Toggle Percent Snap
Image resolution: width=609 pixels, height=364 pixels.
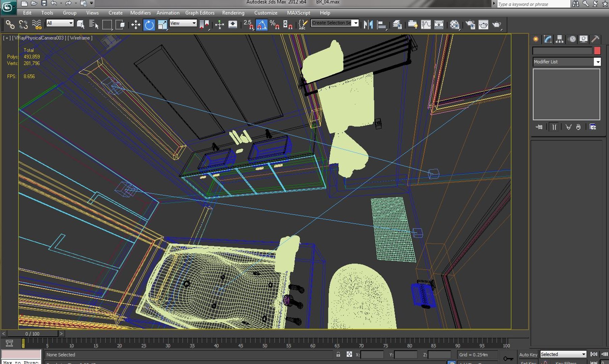point(274,25)
